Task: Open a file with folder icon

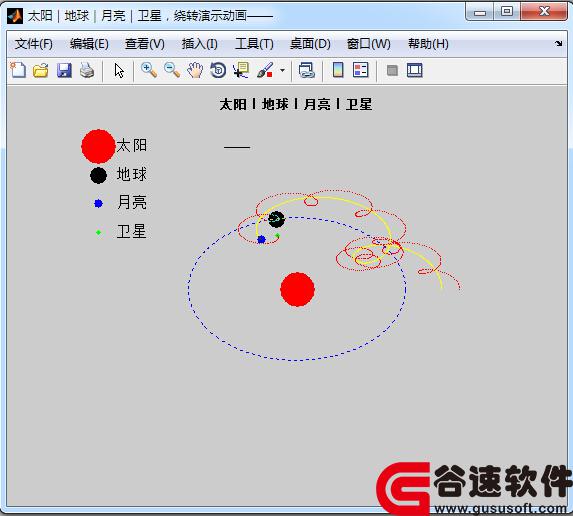Action: click(x=41, y=70)
